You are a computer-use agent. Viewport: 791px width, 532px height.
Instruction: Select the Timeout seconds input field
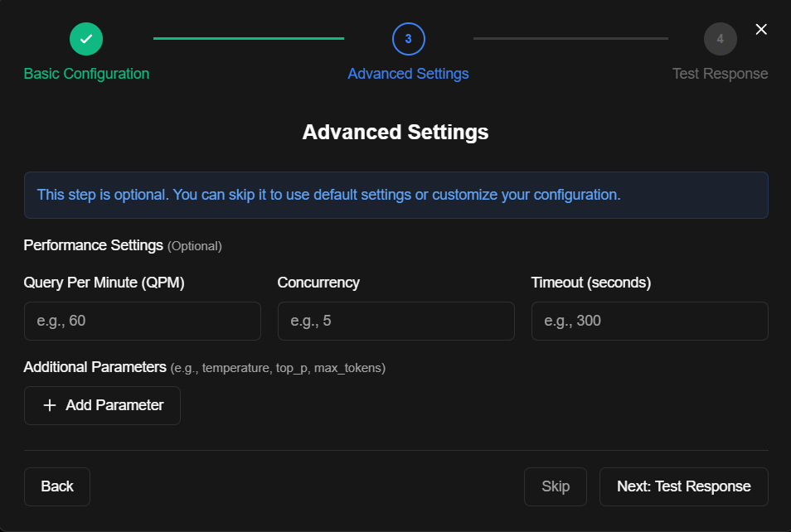pos(649,321)
